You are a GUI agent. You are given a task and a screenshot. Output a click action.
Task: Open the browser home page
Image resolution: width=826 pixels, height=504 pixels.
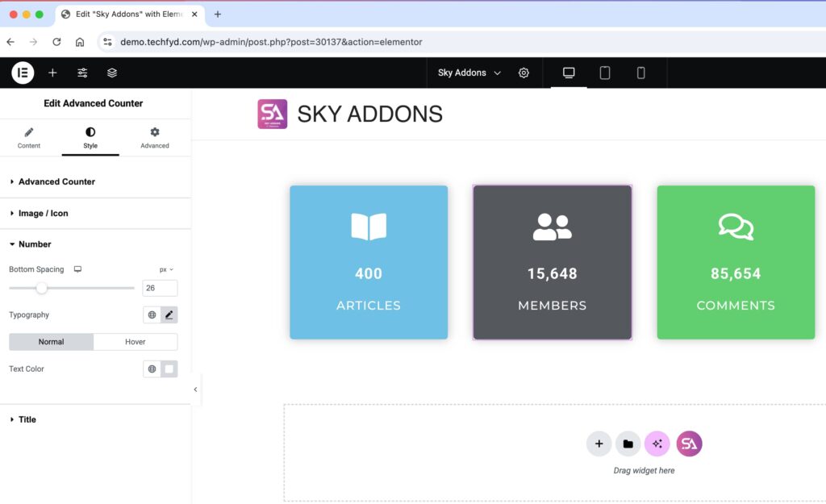(80, 42)
